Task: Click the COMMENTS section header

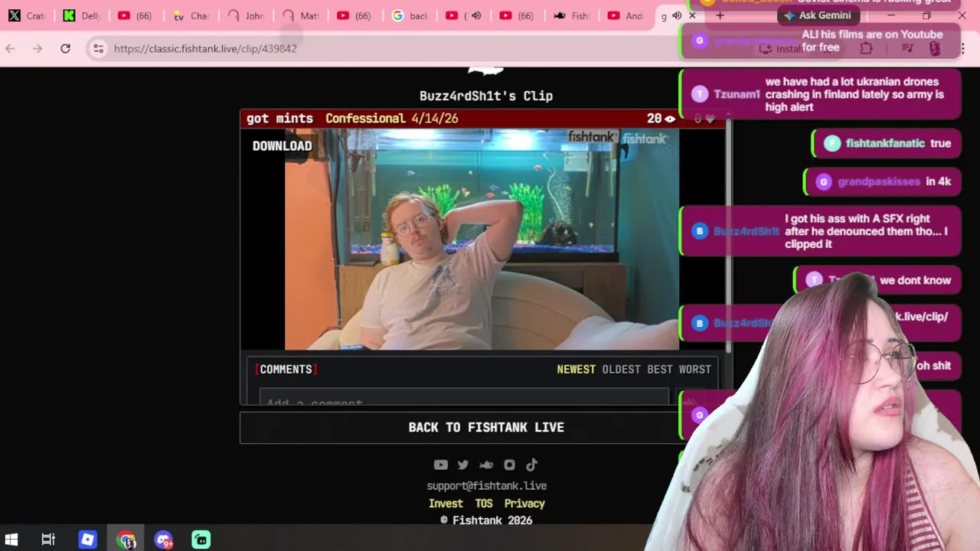Action: [x=286, y=370]
